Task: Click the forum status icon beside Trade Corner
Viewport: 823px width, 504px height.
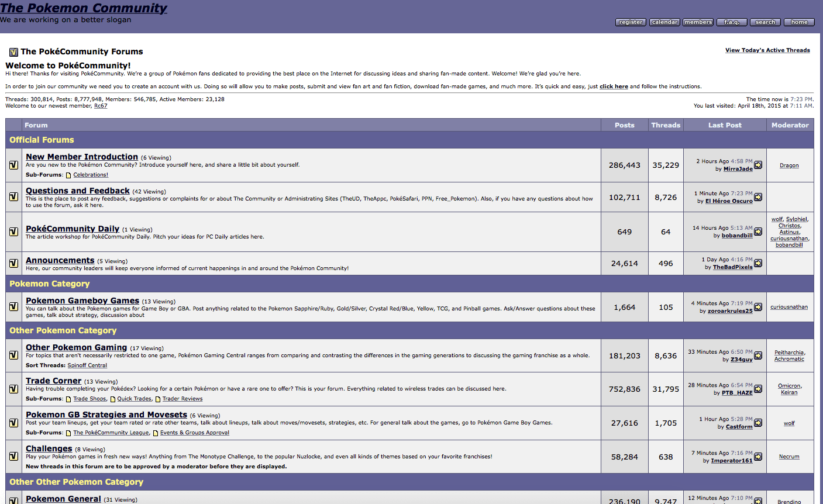Action: coord(13,389)
